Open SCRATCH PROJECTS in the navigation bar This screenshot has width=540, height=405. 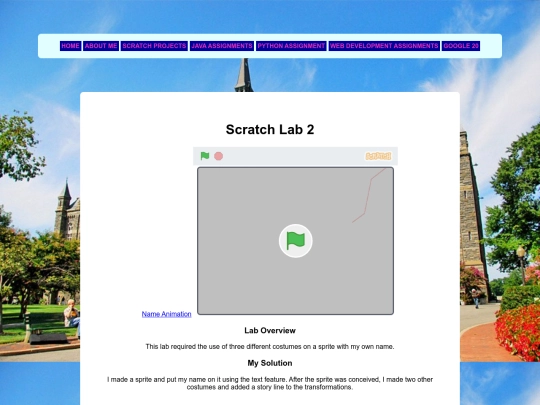click(x=154, y=46)
